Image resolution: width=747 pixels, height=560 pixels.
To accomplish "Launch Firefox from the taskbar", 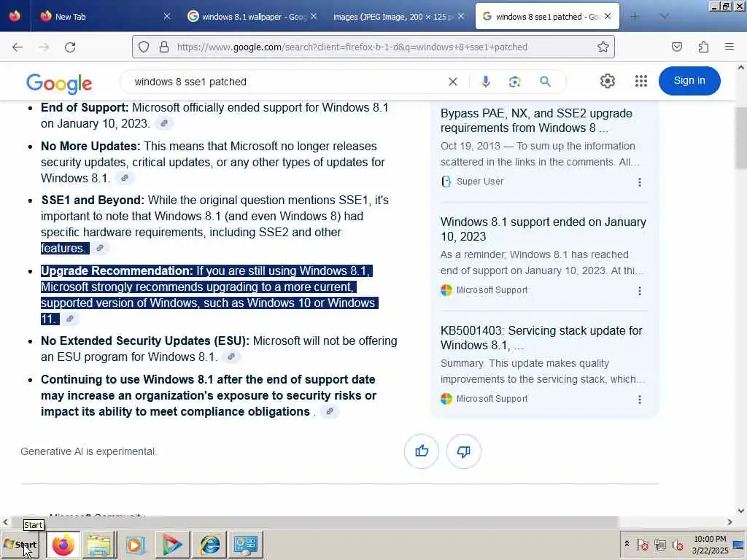I will point(63,545).
